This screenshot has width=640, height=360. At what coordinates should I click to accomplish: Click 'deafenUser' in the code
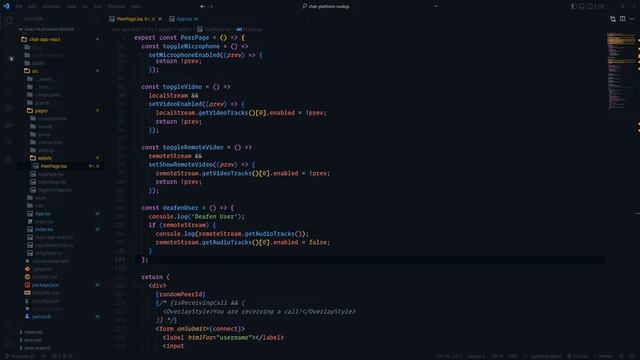[x=180, y=208]
